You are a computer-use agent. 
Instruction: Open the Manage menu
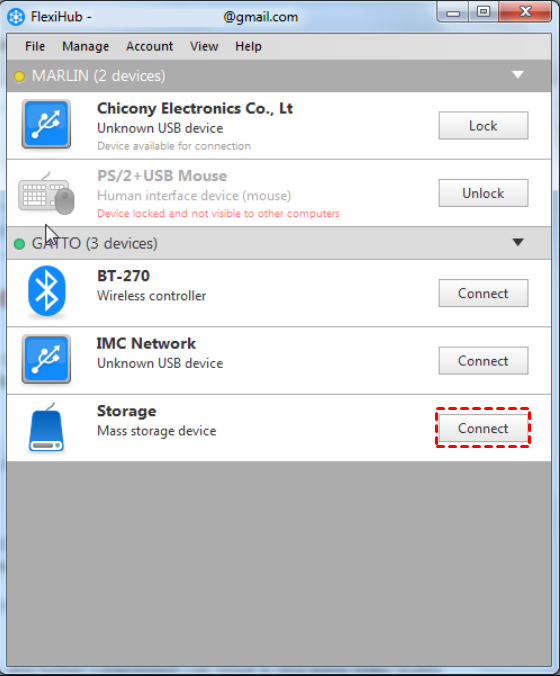coord(85,46)
